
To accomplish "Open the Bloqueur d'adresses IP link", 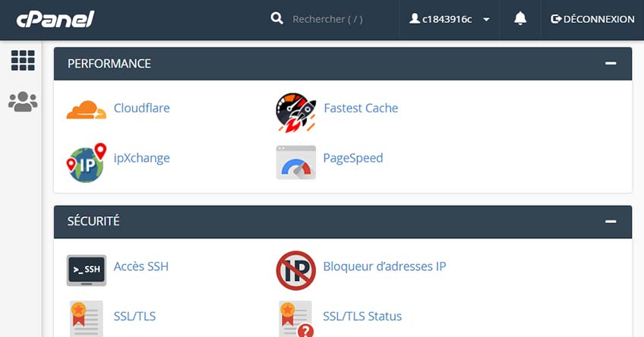I will coord(384,266).
